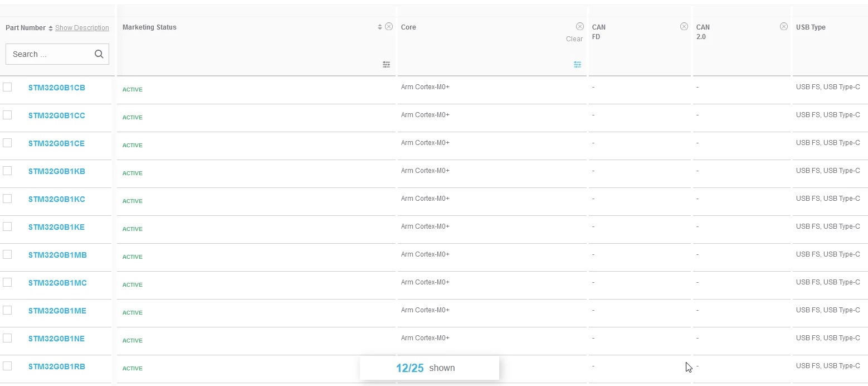Sort the table by Part Number
The height and width of the screenshot is (386, 868).
tap(51, 28)
